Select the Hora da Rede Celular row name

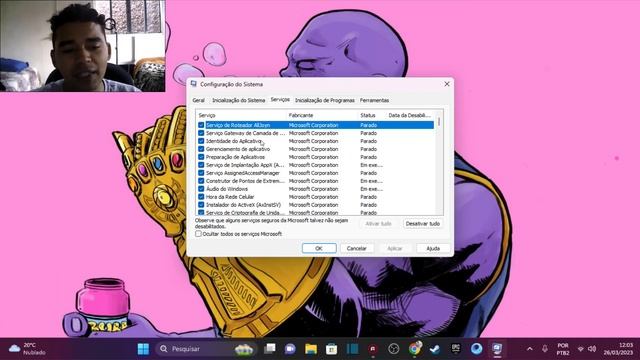tap(230, 197)
